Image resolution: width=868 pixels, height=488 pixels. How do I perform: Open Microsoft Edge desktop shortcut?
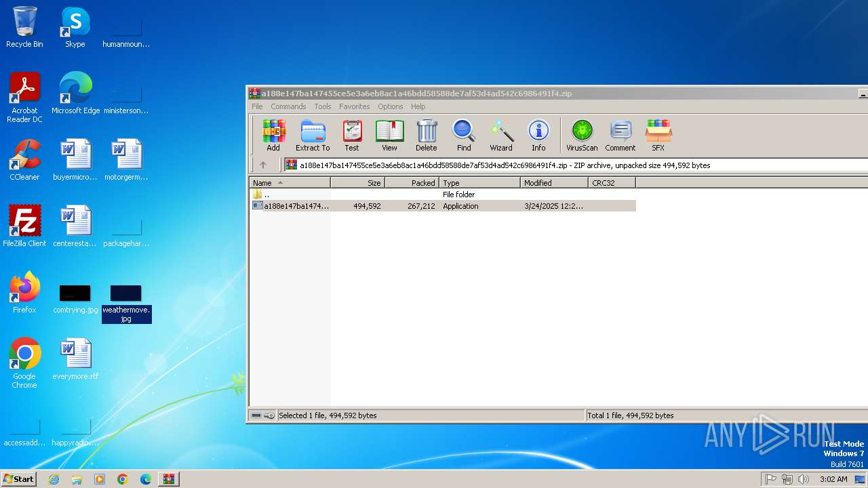click(x=75, y=94)
